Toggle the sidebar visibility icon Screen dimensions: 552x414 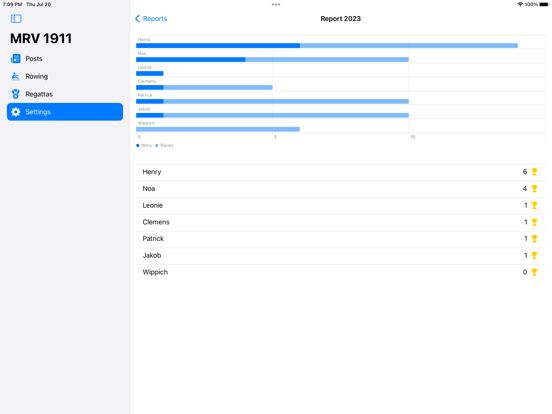16,19
